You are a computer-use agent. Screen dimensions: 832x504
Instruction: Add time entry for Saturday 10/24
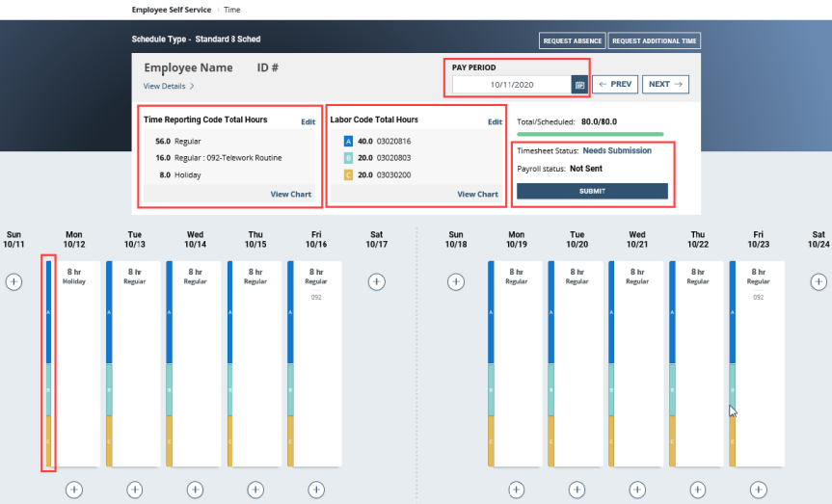click(819, 282)
